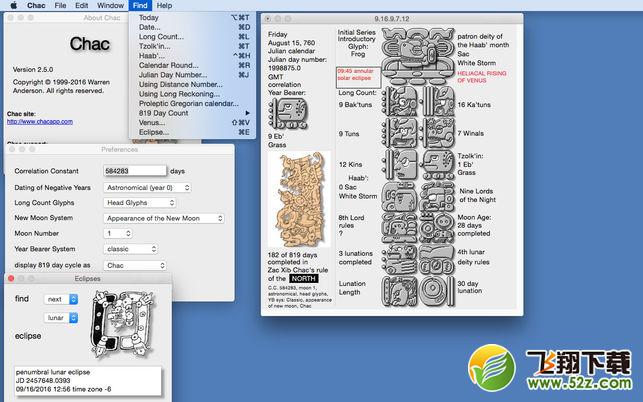Click the 9 Tuns glyph
Viewport: 643px width, 402px height.
tap(400, 132)
